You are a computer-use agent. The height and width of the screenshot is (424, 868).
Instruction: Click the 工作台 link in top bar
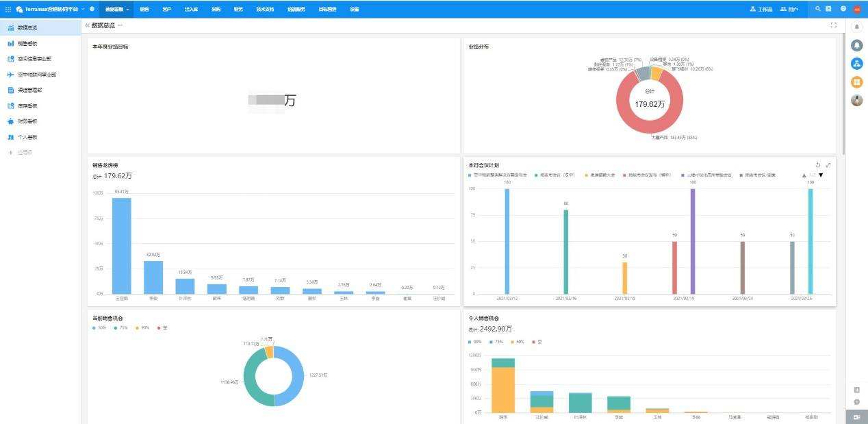coord(761,9)
